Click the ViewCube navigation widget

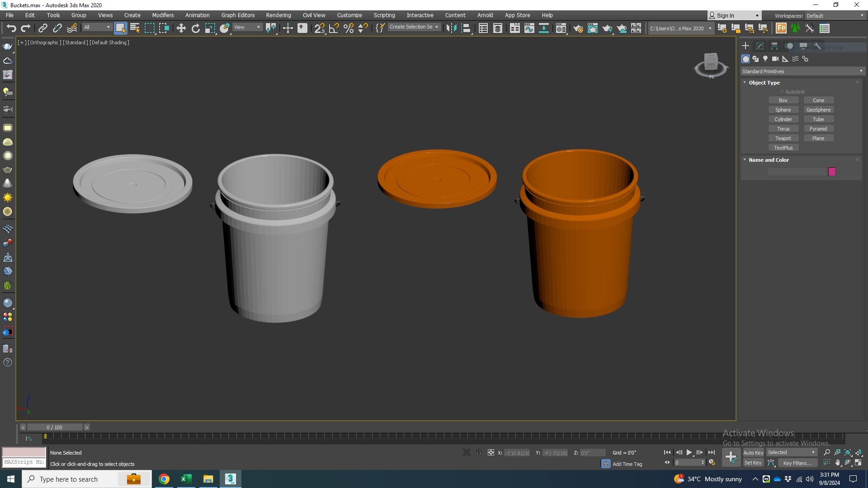coord(711,65)
